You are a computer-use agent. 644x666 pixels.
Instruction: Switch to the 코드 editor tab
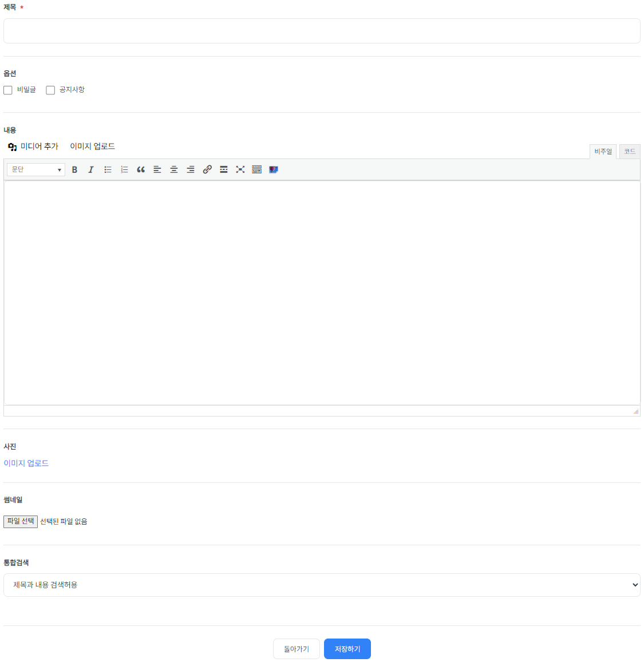(630, 152)
